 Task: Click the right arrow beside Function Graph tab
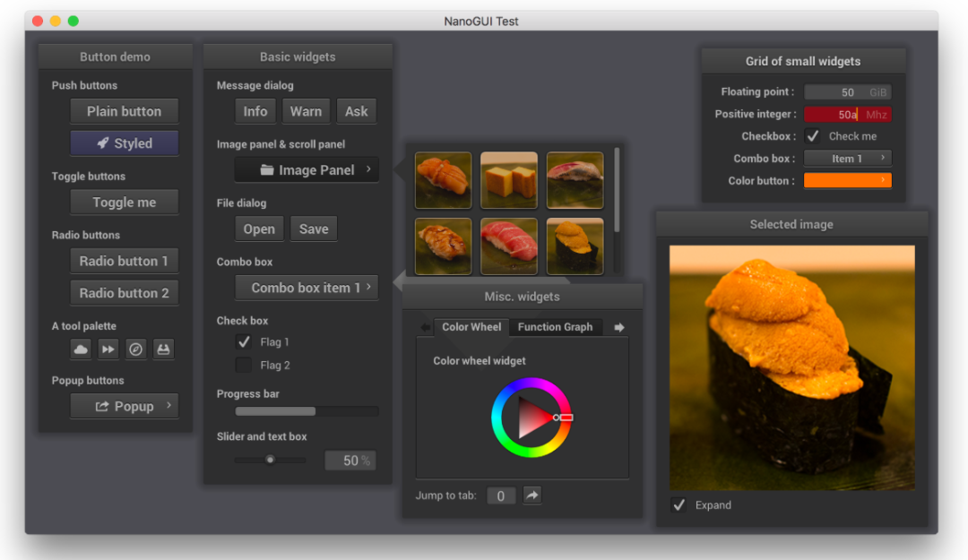click(619, 327)
